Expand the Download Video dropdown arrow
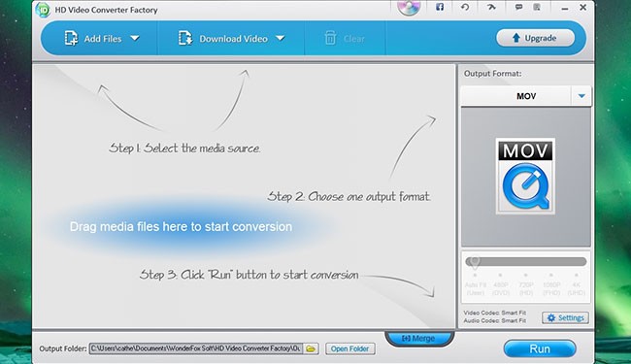This screenshot has width=631, height=364. click(281, 38)
